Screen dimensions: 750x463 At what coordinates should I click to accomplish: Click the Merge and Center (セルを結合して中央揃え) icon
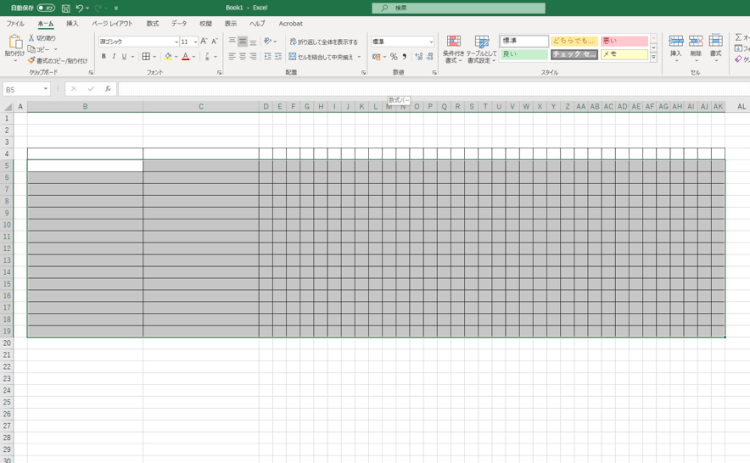tap(291, 57)
